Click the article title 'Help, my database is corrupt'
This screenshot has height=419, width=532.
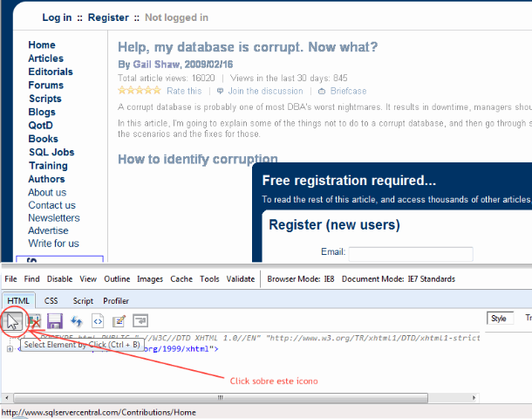click(248, 47)
